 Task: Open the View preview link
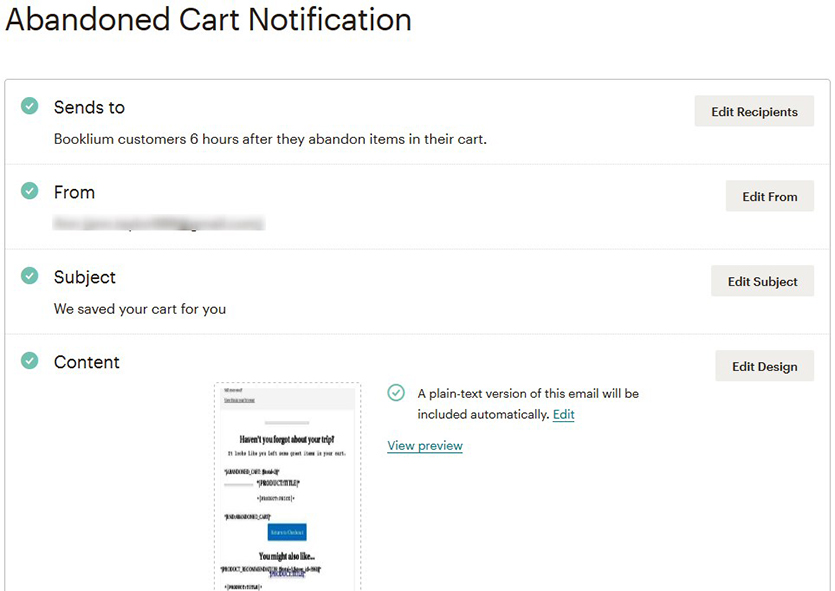click(x=425, y=446)
